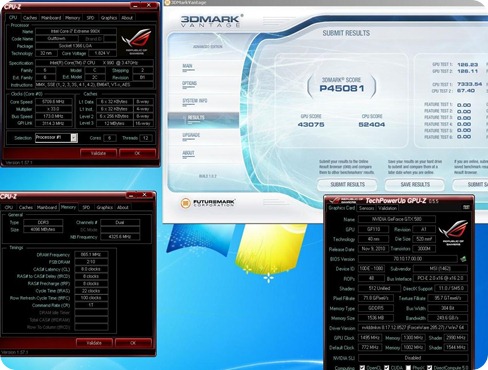Open Mainboard tab in bottom CPU-Z window

tap(47, 207)
